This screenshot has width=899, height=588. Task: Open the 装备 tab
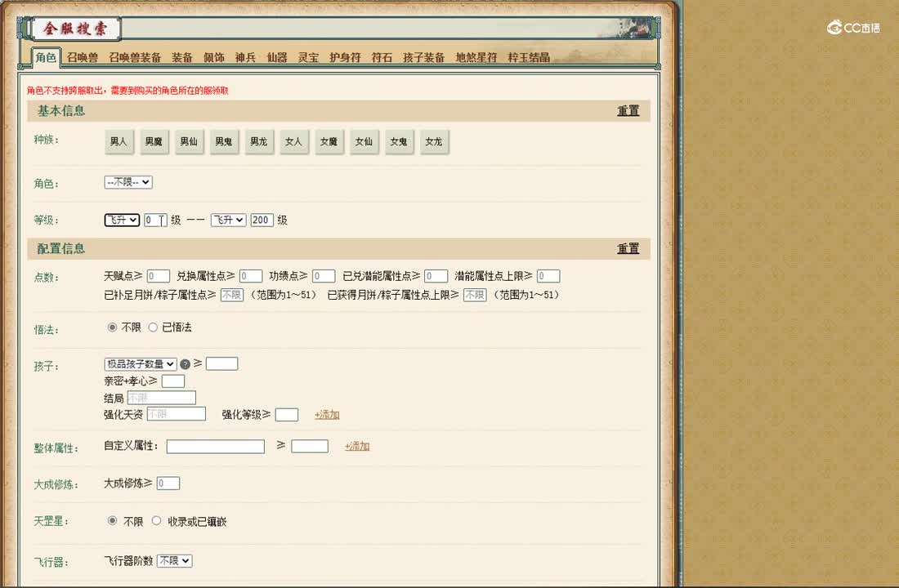(181, 57)
